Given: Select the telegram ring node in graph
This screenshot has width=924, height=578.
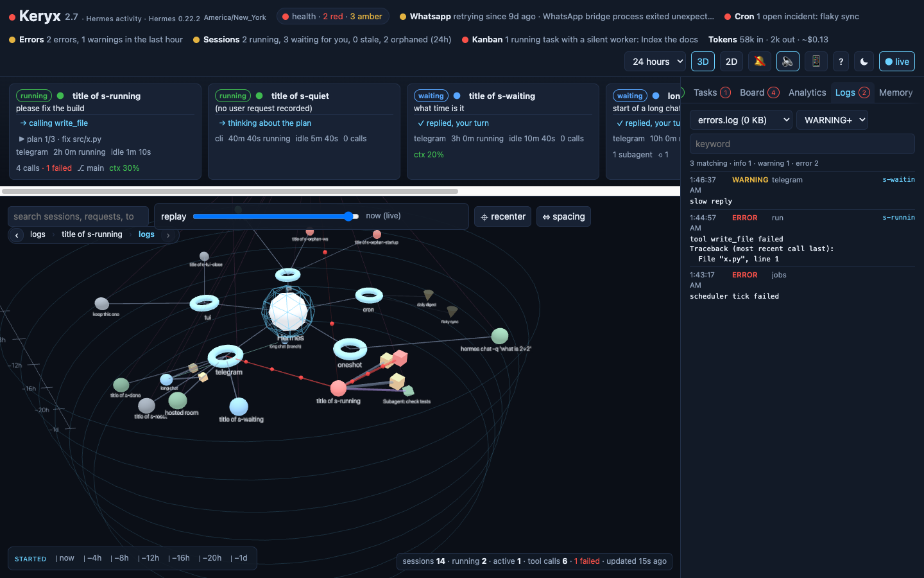Looking at the screenshot, I should coord(226,356).
